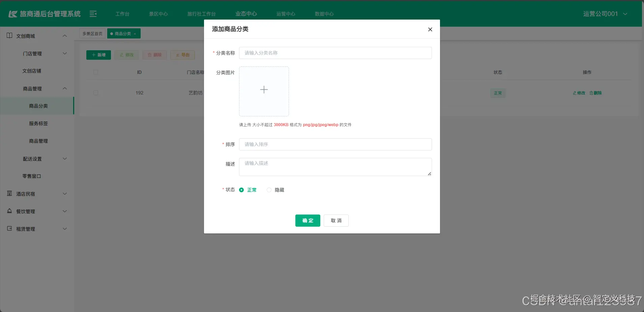Focus the 排序 input field

pos(335,144)
